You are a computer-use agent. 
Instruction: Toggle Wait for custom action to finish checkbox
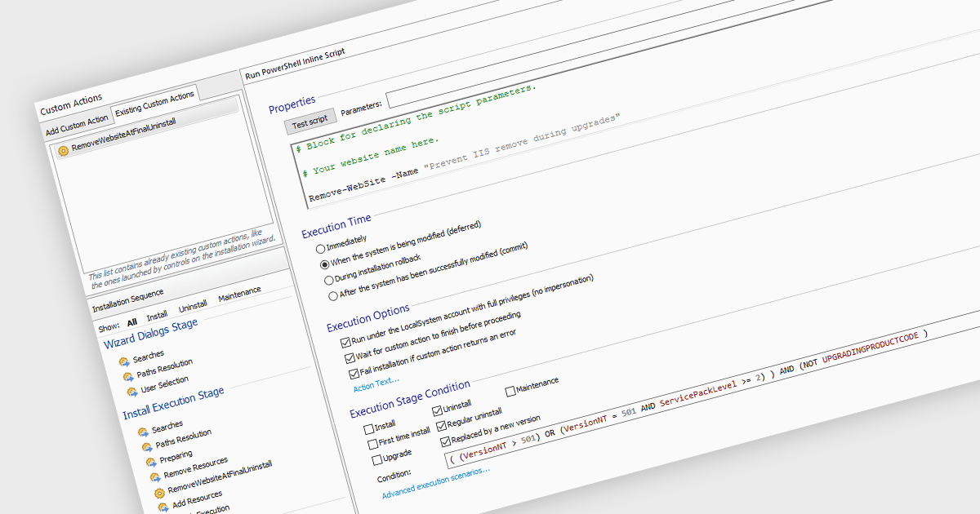[x=349, y=357]
